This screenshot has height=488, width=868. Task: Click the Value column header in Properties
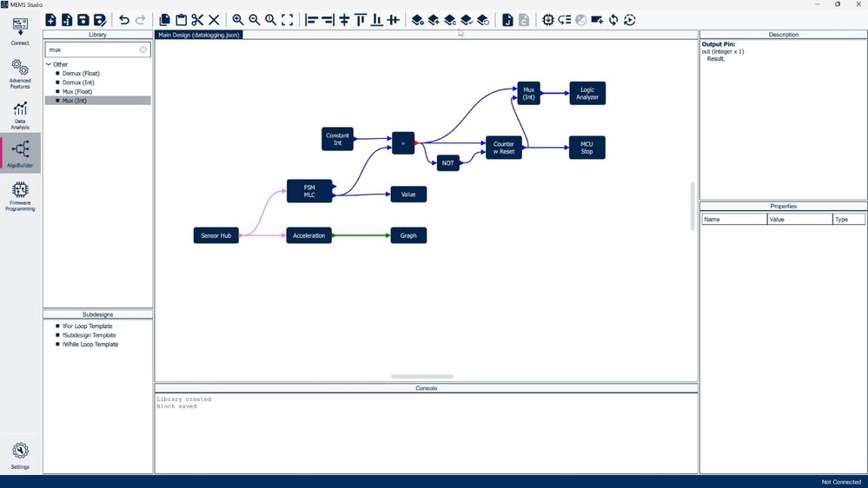point(800,219)
